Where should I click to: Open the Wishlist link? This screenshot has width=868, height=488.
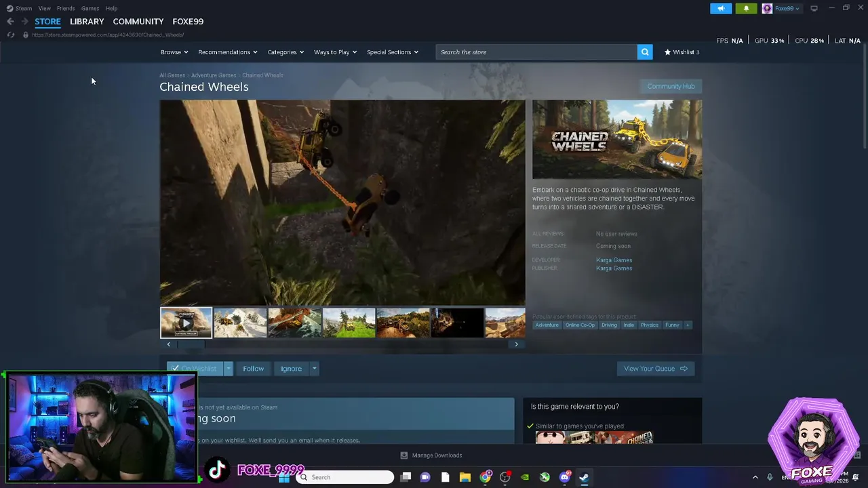click(682, 52)
